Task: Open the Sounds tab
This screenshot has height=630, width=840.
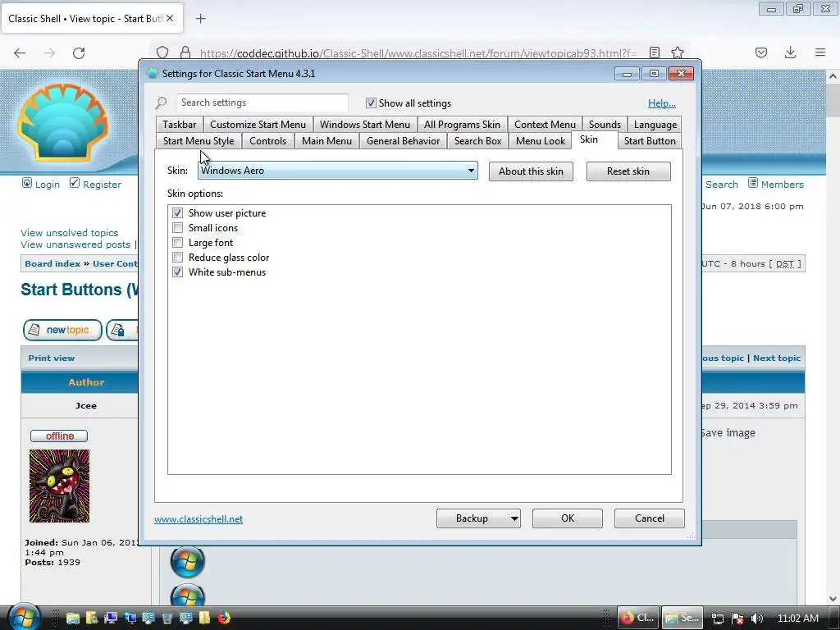Action: (x=605, y=125)
